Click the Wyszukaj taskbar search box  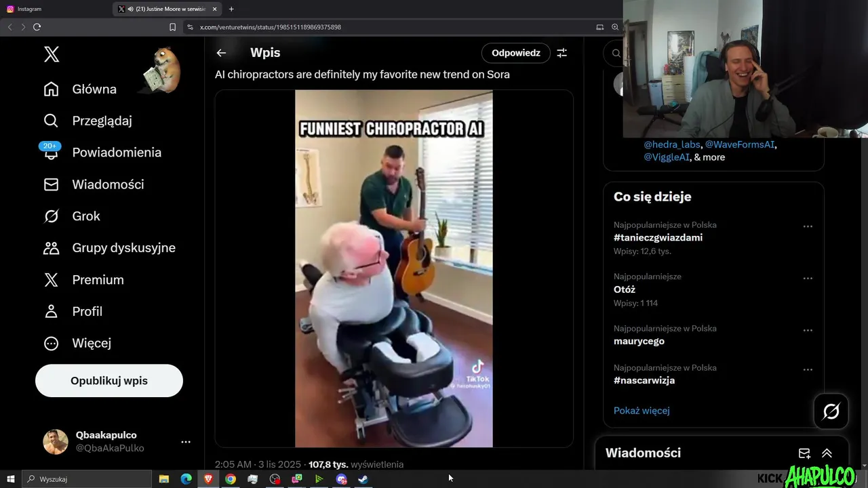tap(87, 479)
